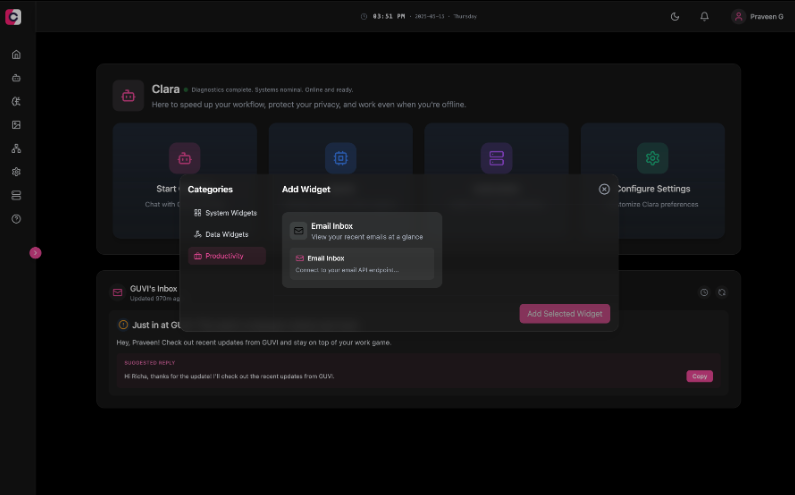Screen dimensions: 795x495
Task: Click the Add Selected Widget button
Action: point(565,314)
